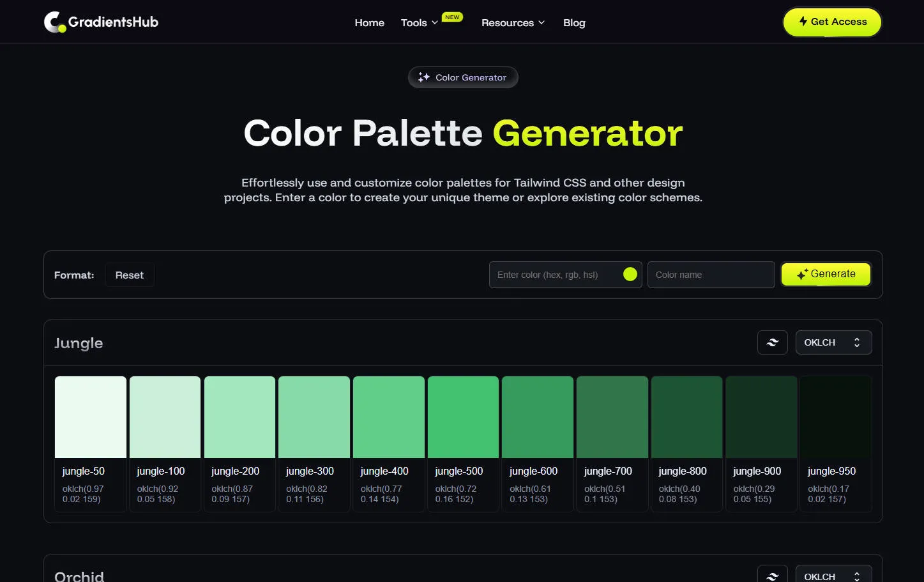Open the Home menu item
Screen dimensions: 924x582
point(369,22)
